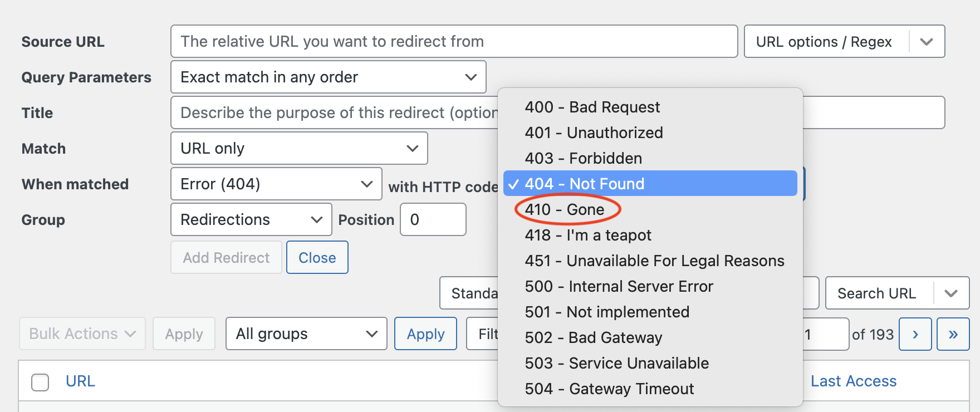Choose '403 - Forbidden' from list
The height and width of the screenshot is (412, 980).
tap(583, 159)
